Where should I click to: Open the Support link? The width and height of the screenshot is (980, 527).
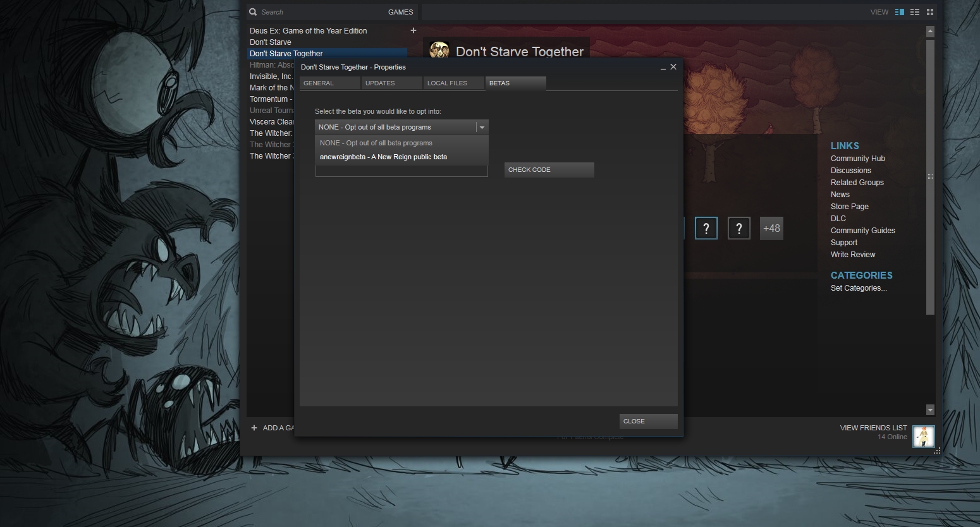pos(843,243)
